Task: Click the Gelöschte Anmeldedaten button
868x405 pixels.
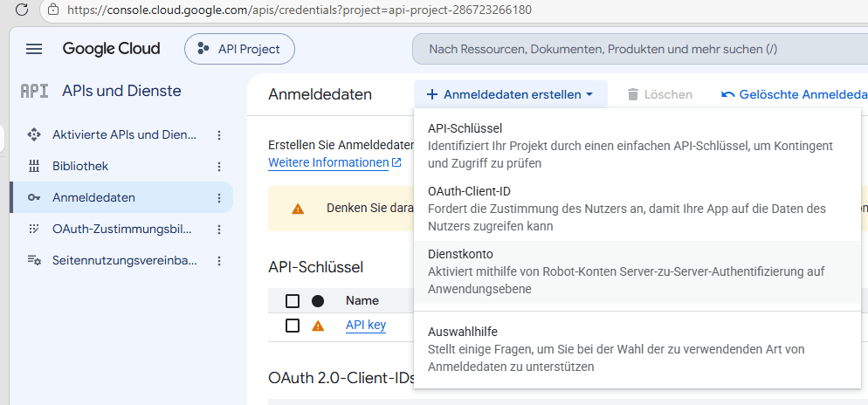Action: [x=794, y=94]
